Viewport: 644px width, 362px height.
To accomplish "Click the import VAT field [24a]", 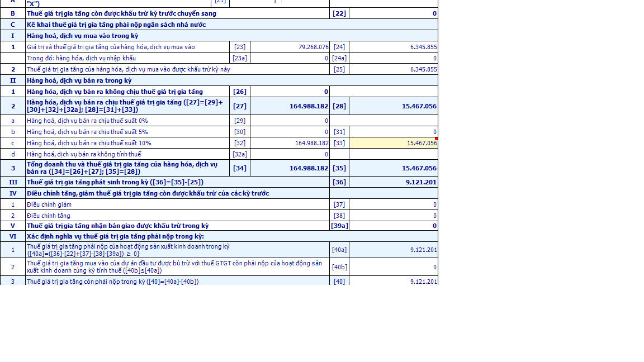I will pos(394,58).
